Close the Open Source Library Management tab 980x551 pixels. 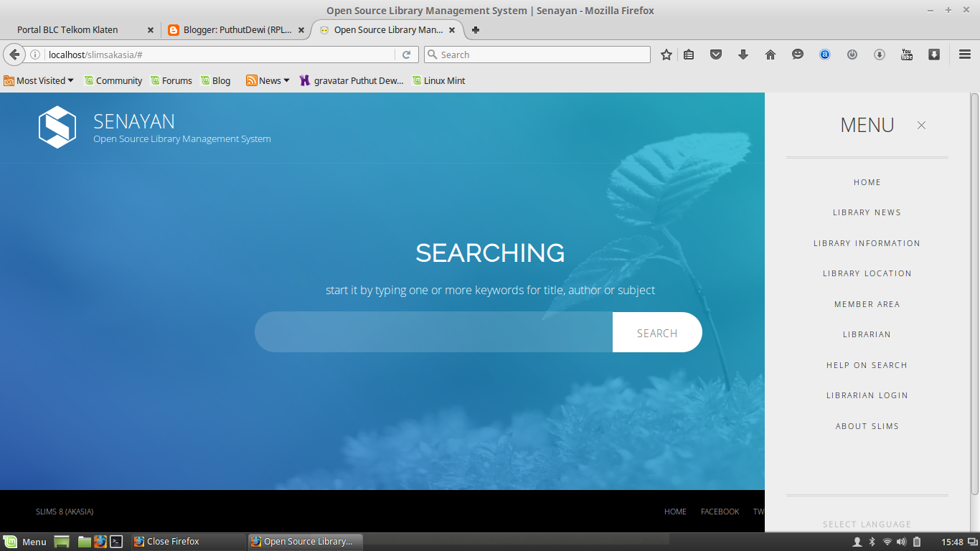tap(452, 30)
